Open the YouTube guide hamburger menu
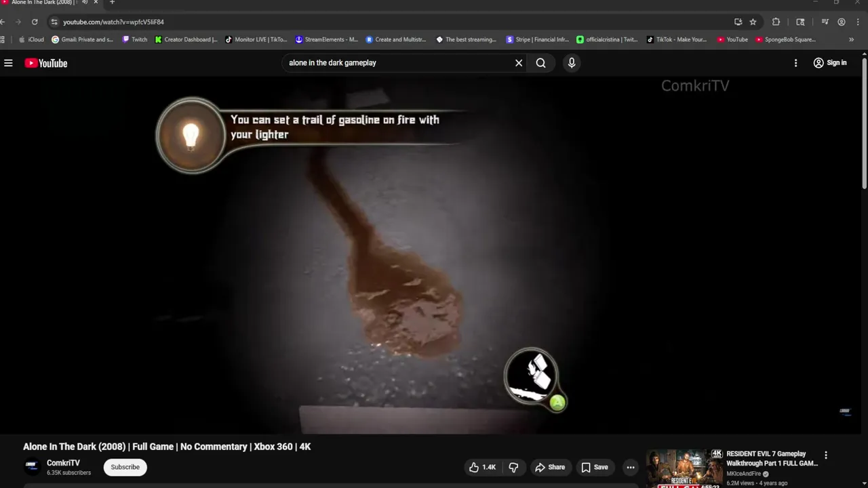Screen dimensions: 868x488 (8, 63)
